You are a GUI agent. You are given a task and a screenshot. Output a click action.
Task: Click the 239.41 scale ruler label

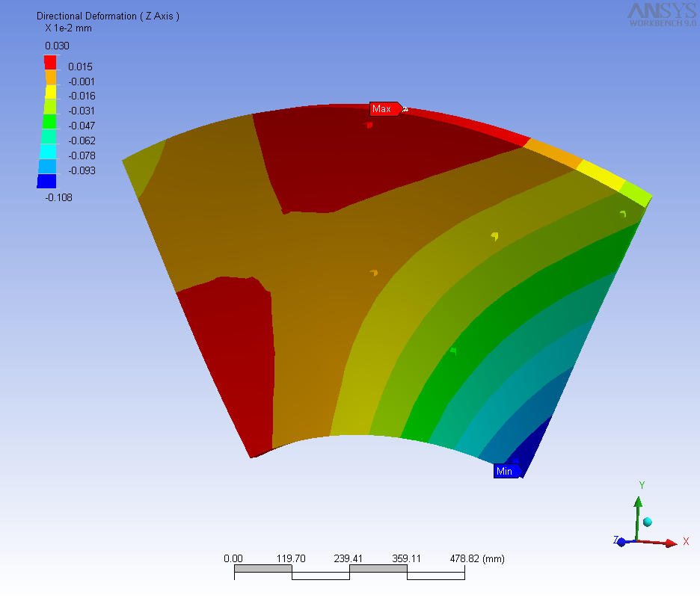[349, 558]
